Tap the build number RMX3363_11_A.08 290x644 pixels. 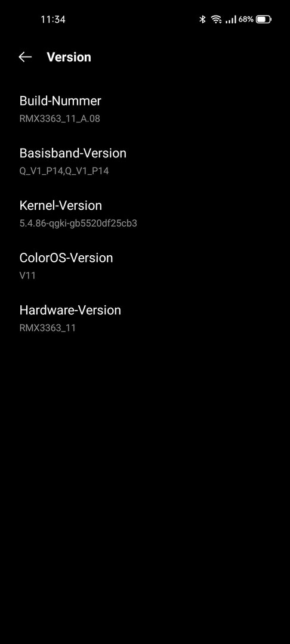click(x=60, y=119)
